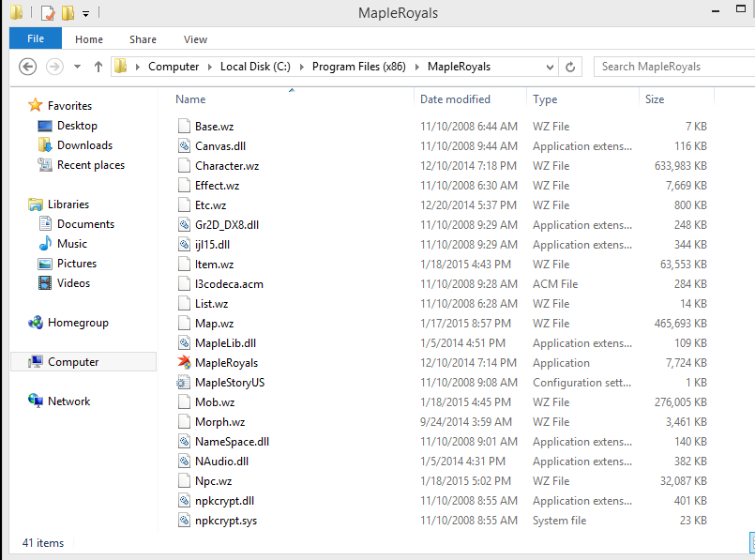Sort files by Size column

click(x=655, y=99)
